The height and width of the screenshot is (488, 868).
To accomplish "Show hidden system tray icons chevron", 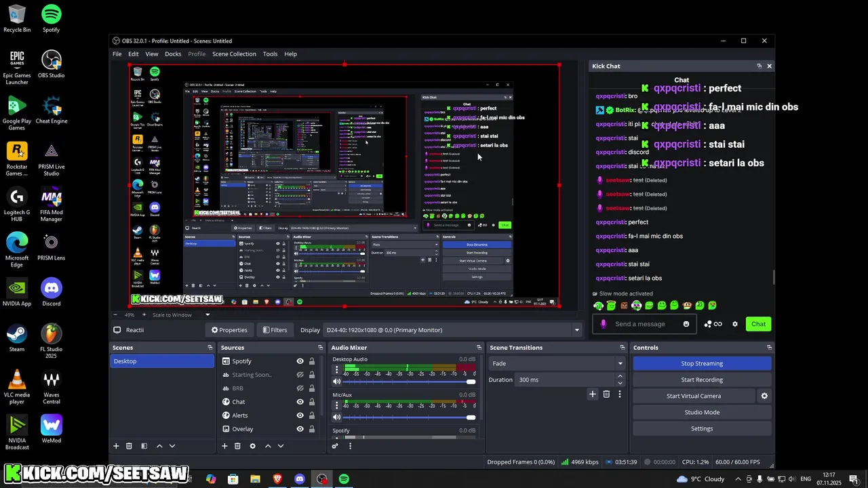I will coord(738,479).
